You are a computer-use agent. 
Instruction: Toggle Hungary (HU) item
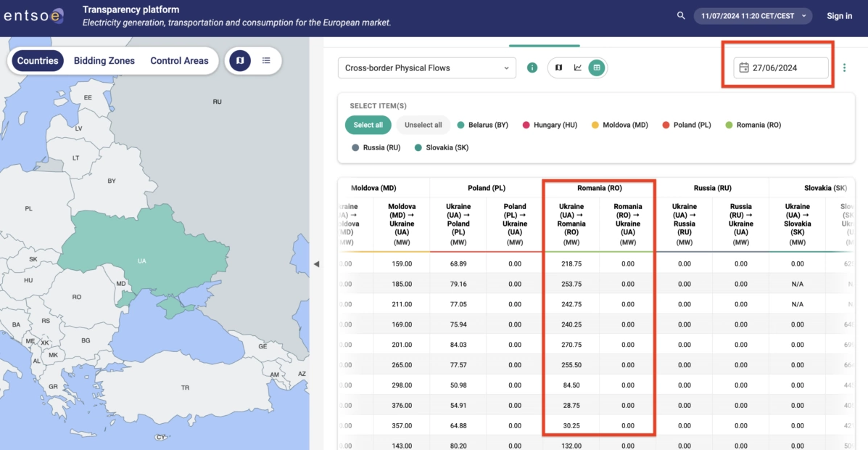coord(550,126)
